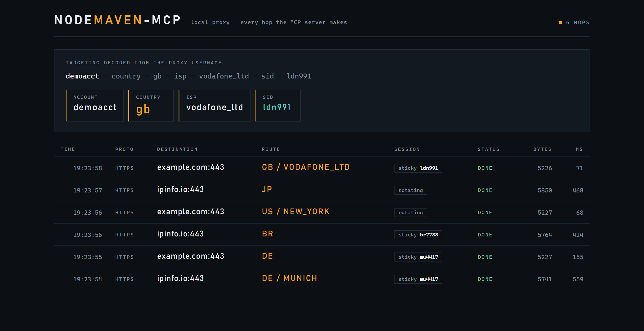The image size is (644, 331).
Task: Click the DESTINATION column header
Action: pyautogui.click(x=177, y=149)
